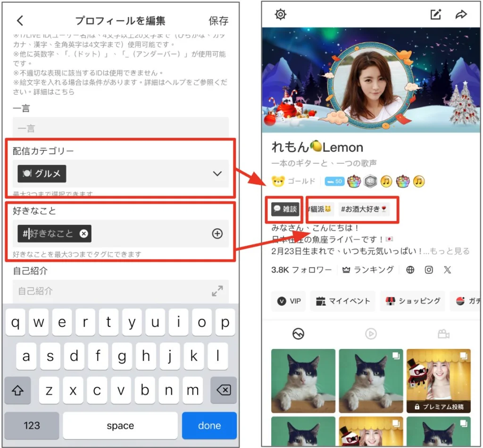Image resolution: width=483 pixels, height=448 pixels.
Task: Tap the back chevron in profile editor
Action: click(20, 21)
